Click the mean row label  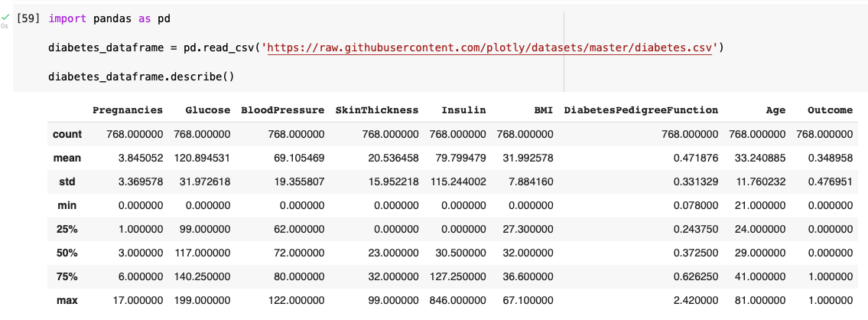tap(67, 158)
